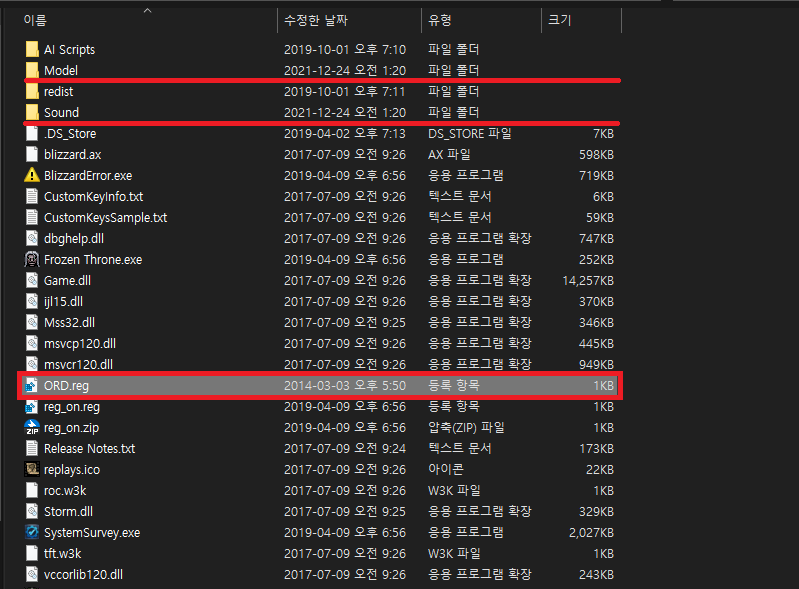The height and width of the screenshot is (589, 799).
Task: Click the ORD.reg registry icon
Action: click(x=32, y=386)
